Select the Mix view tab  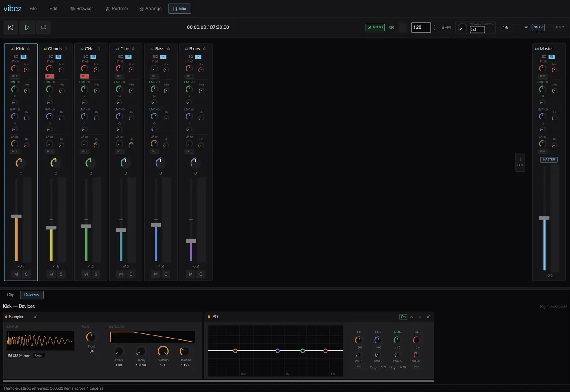180,9
